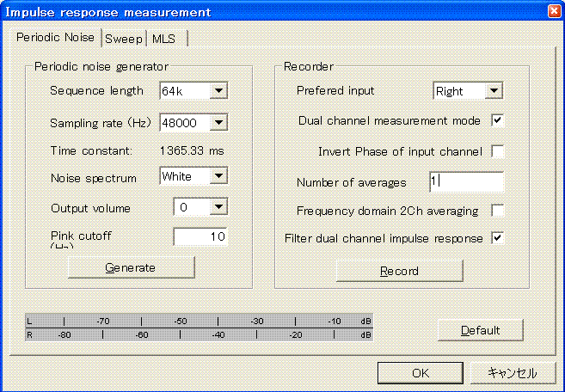Click the Default button
This screenshot has width=565, height=392.
click(x=480, y=330)
